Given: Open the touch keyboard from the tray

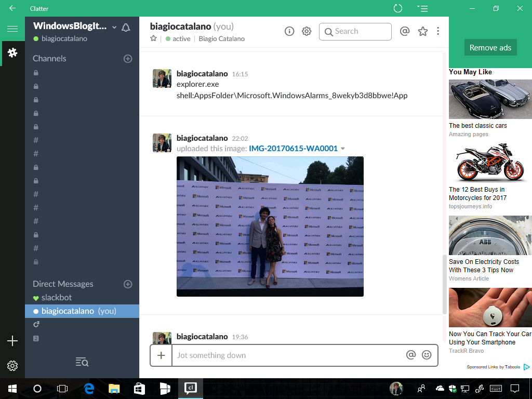Looking at the screenshot, I should tap(496, 389).
